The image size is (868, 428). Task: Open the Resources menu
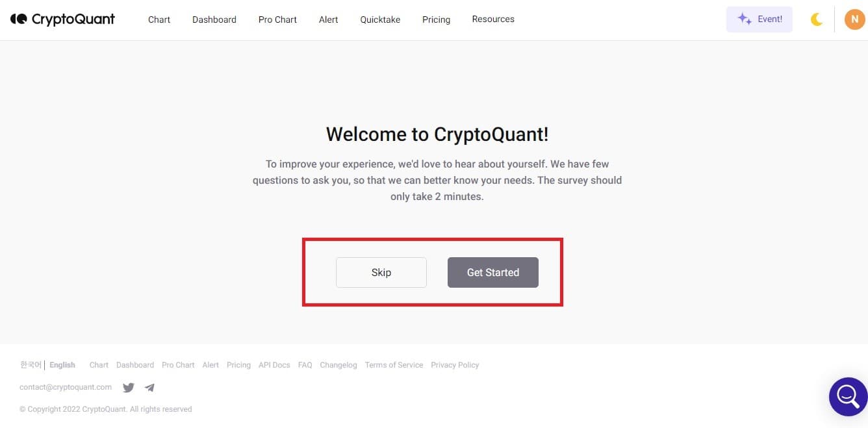(493, 19)
